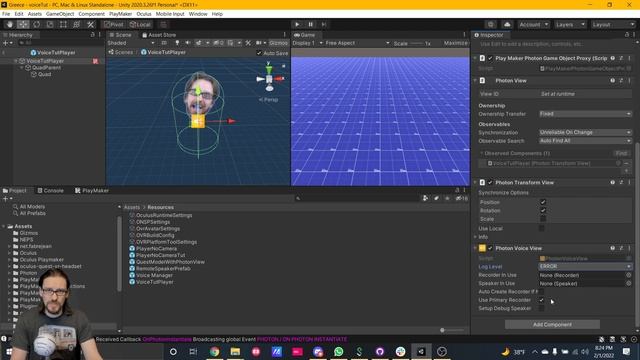640x360 pixels.
Task: Toggle Auto Save checkbox
Action: point(259,53)
